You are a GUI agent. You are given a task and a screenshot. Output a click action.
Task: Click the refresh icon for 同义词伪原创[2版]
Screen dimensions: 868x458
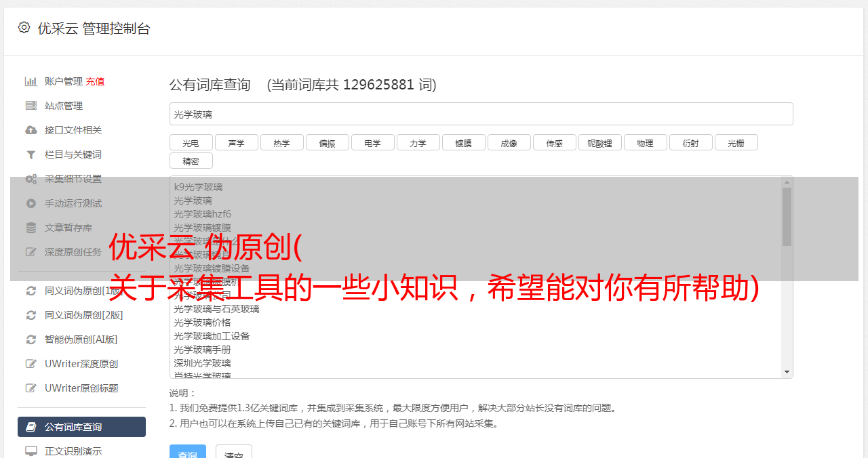[31, 315]
